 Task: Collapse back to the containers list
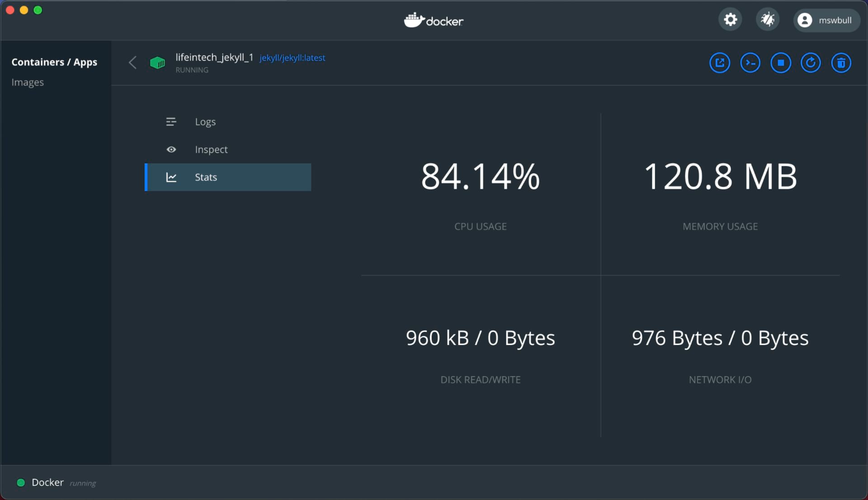132,63
